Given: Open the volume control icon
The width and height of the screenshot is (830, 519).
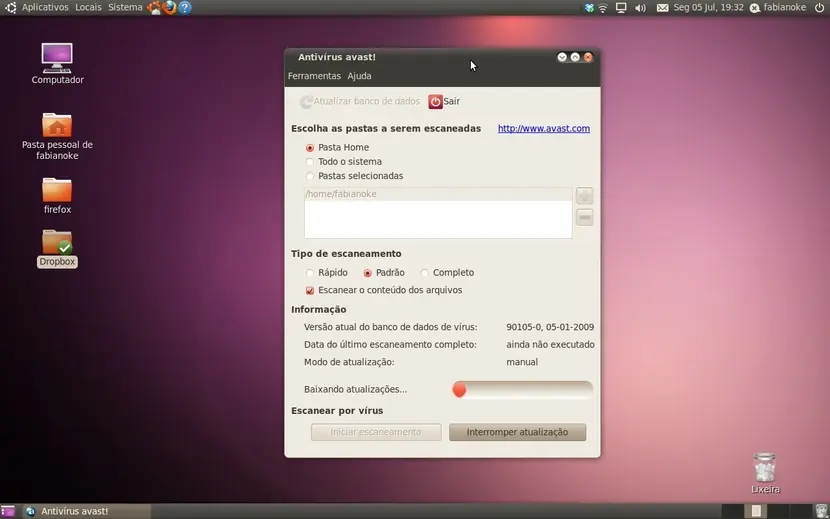Looking at the screenshot, I should coord(640,7).
